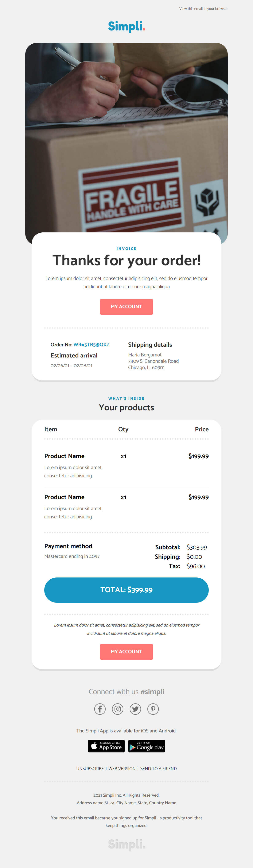Screen dimensions: 253x868
Task: Click SEND TO A FRIEND link
Action: pos(159,769)
